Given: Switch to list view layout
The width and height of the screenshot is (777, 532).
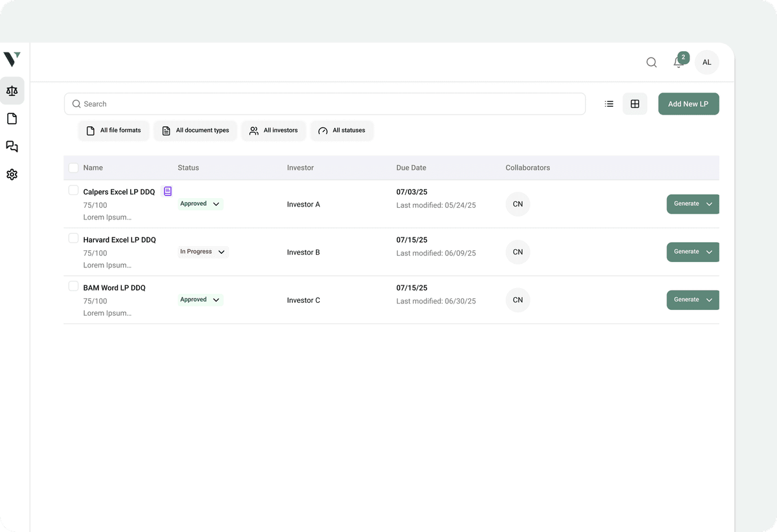Looking at the screenshot, I should point(609,104).
